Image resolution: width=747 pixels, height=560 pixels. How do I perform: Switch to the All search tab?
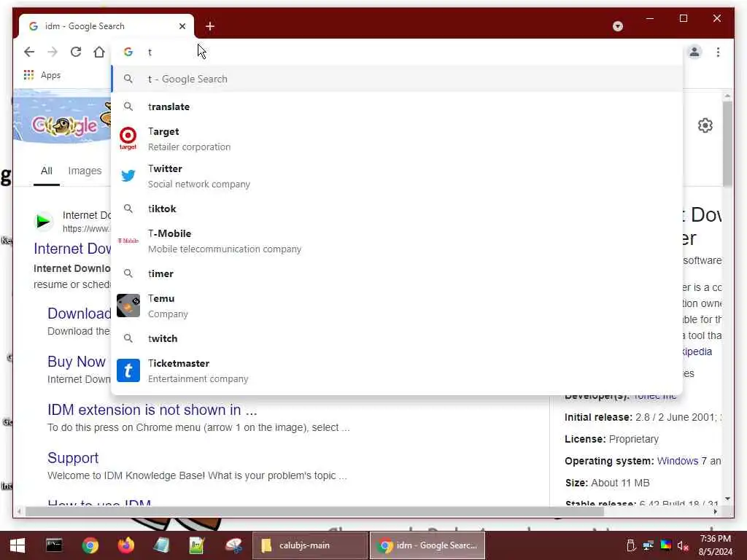pyautogui.click(x=46, y=171)
